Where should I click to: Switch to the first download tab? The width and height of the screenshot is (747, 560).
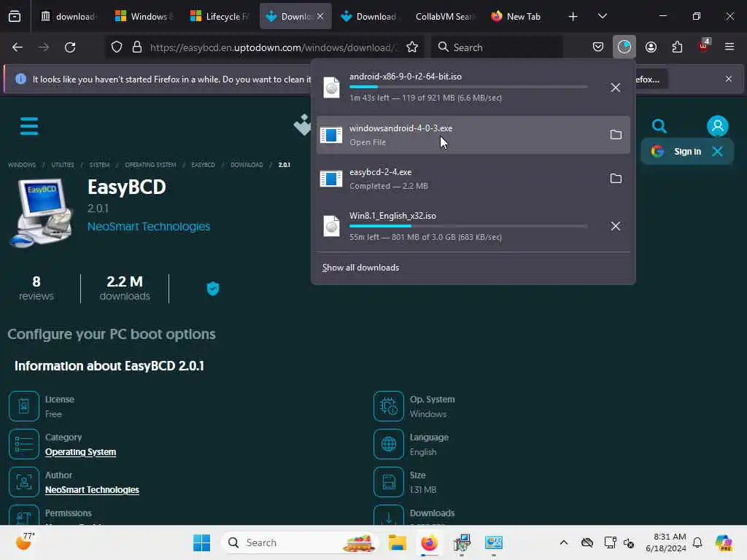pos(69,17)
